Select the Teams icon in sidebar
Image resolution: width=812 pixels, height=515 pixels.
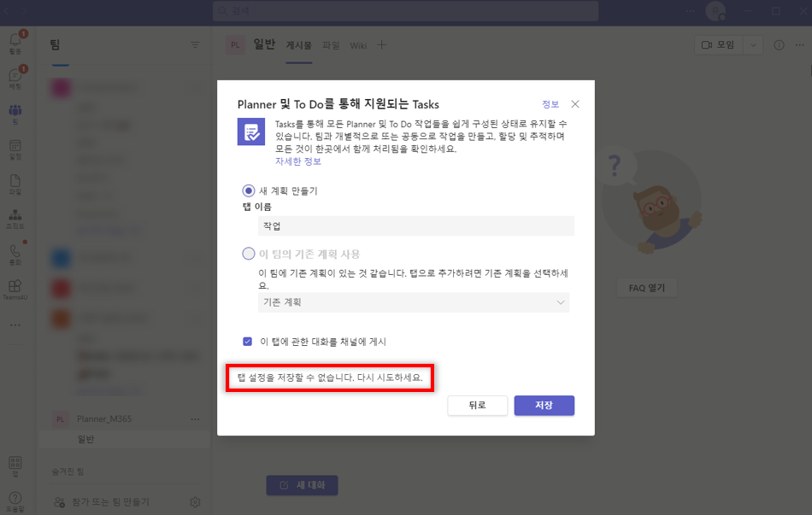click(x=15, y=110)
